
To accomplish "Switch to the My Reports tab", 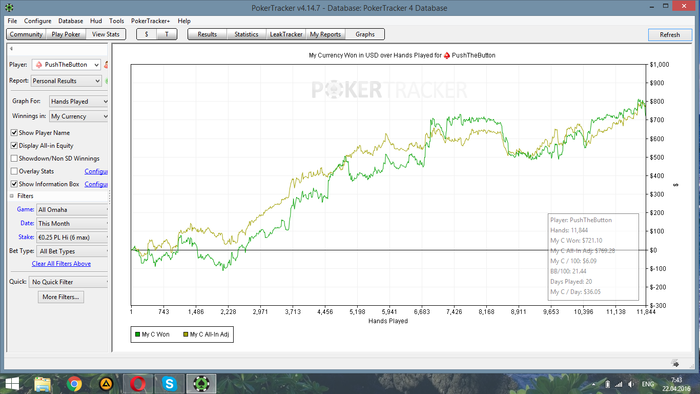I will point(325,34).
